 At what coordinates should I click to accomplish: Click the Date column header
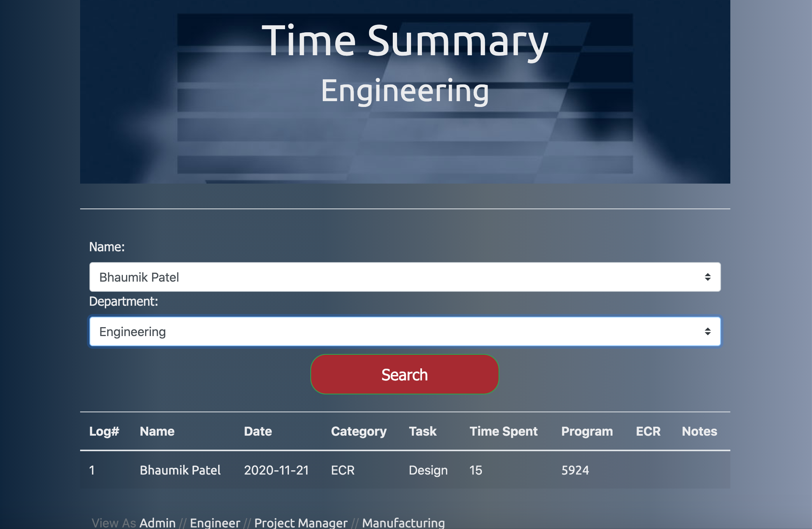pyautogui.click(x=257, y=431)
